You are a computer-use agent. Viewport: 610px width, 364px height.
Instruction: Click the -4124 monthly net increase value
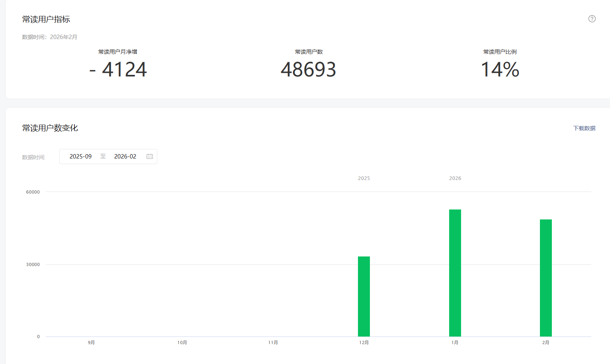(x=118, y=70)
